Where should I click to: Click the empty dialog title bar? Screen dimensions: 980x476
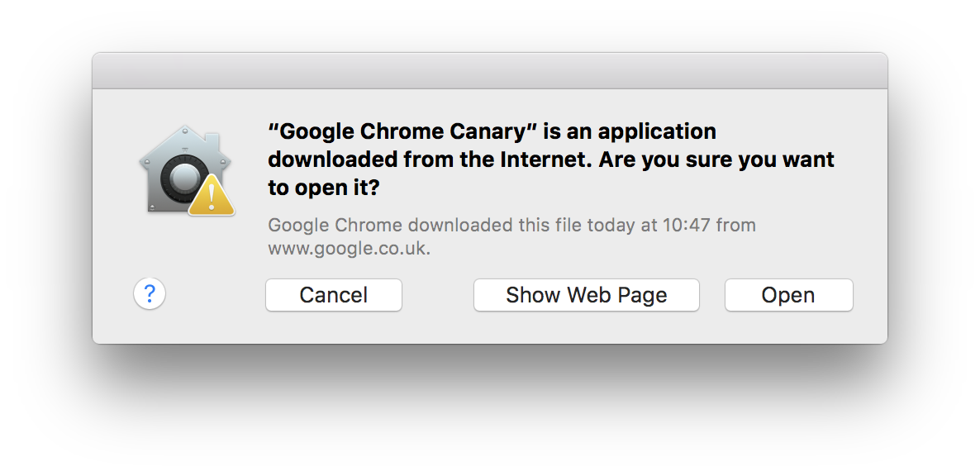point(490,70)
